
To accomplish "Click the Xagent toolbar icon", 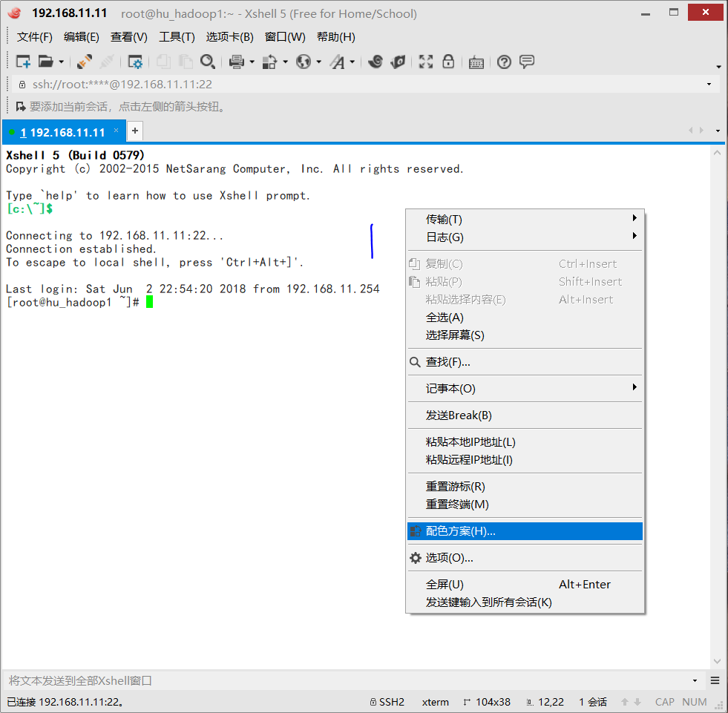I will click(x=398, y=62).
